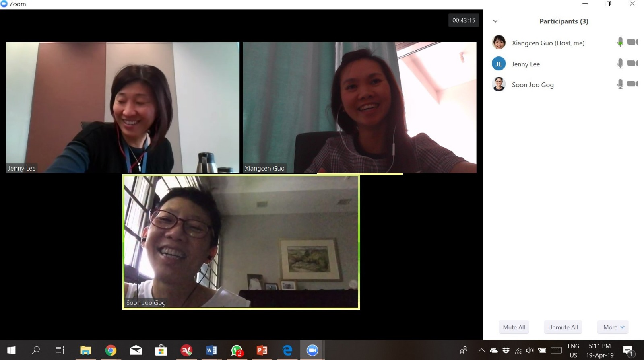
Task: Open the volume speaker tray icon
Action: [x=530, y=350]
